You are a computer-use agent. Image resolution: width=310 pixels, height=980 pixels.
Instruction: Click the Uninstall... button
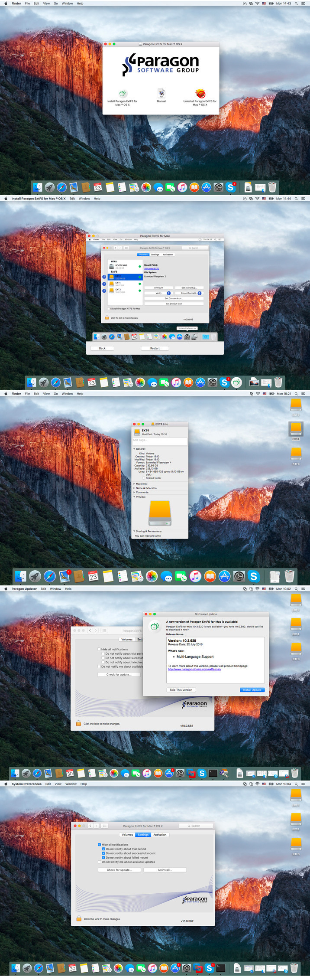tap(165, 870)
